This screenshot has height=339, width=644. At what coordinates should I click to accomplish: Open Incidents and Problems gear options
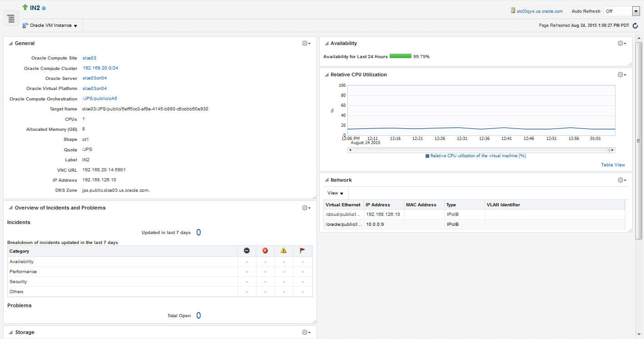click(x=306, y=208)
